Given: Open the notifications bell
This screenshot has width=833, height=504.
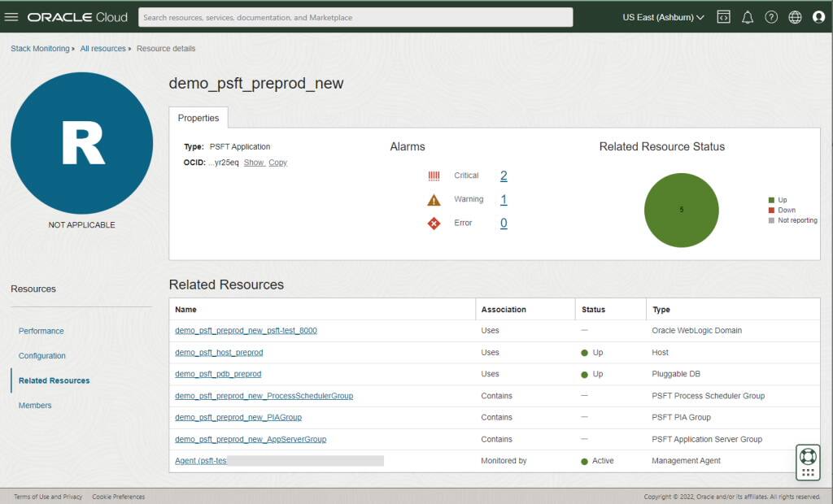Looking at the screenshot, I should tap(748, 16).
